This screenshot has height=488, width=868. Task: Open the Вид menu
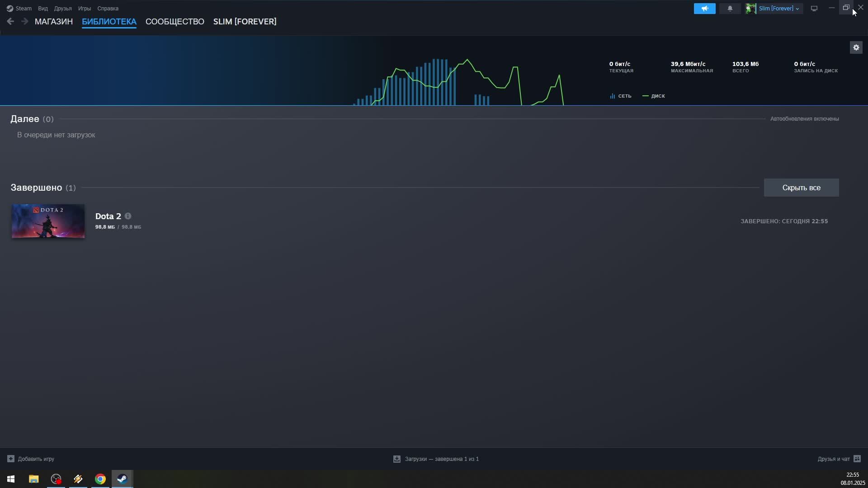(x=43, y=9)
